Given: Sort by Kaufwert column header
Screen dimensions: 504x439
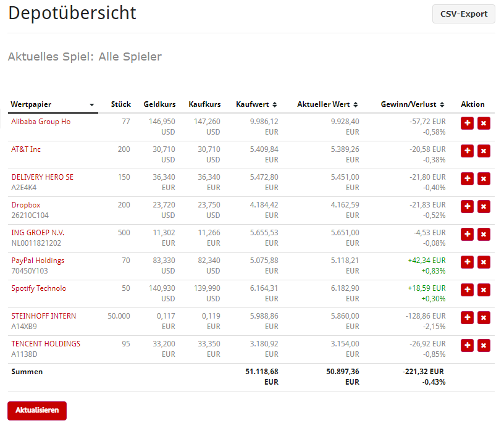Looking at the screenshot, I should [x=256, y=104].
